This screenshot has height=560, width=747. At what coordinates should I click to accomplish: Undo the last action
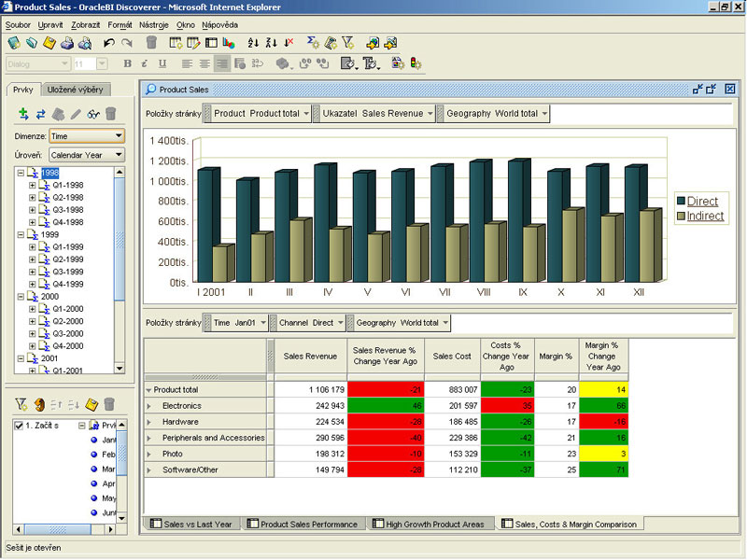tap(109, 43)
